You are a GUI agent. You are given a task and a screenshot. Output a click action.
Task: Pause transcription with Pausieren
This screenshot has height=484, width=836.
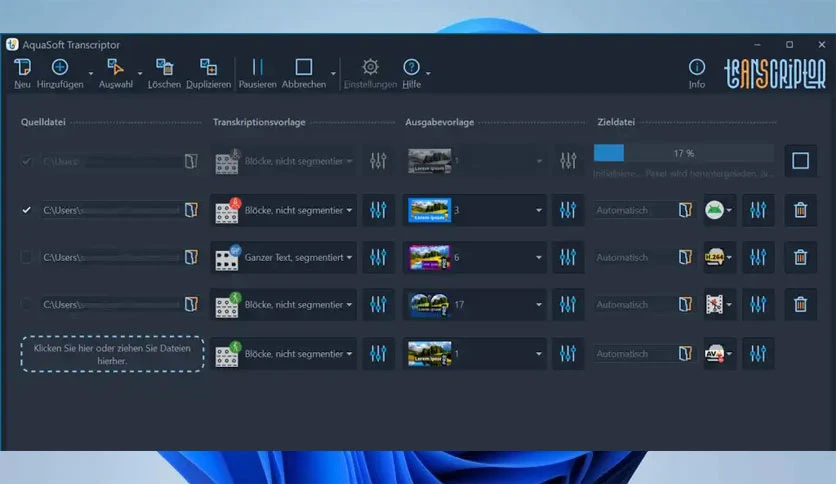click(x=258, y=67)
